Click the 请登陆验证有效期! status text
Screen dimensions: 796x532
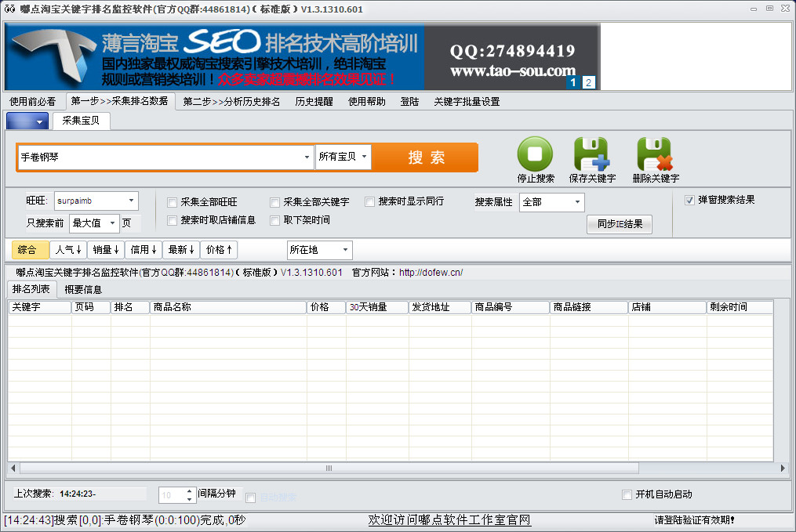coord(695,520)
